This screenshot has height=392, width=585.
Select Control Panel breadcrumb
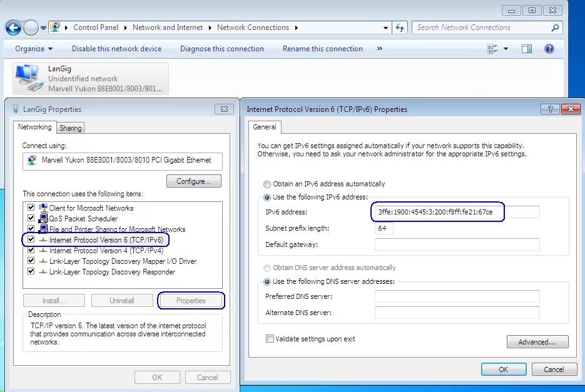(x=96, y=28)
